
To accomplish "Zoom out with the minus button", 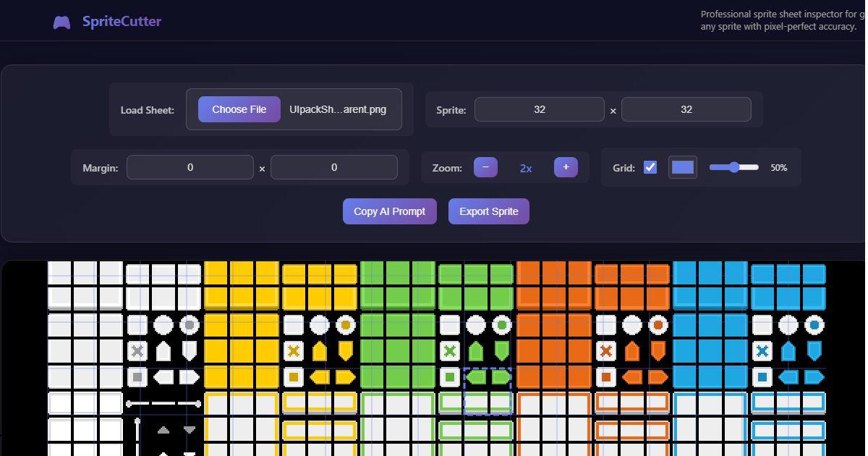I will (485, 167).
